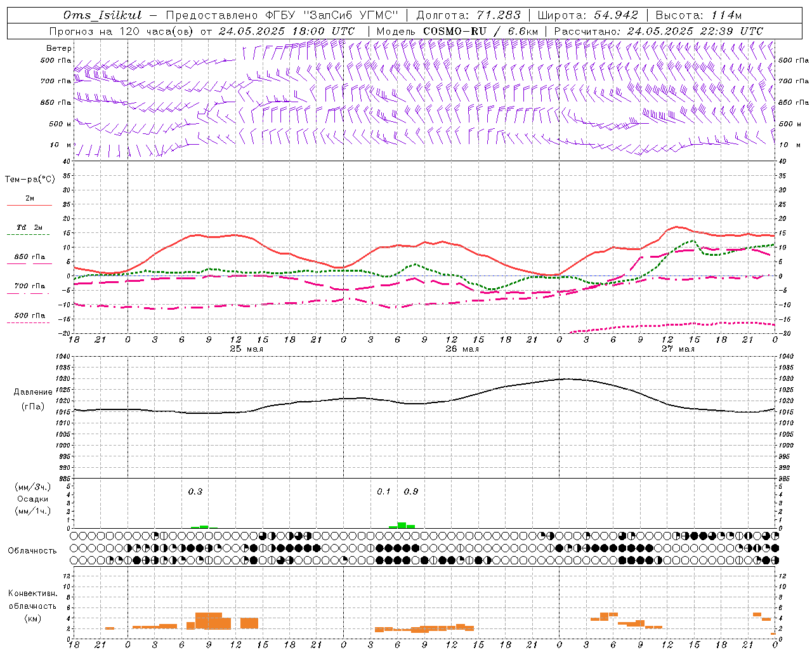
Task: Click the Высота: 114м field
Action: point(698,15)
